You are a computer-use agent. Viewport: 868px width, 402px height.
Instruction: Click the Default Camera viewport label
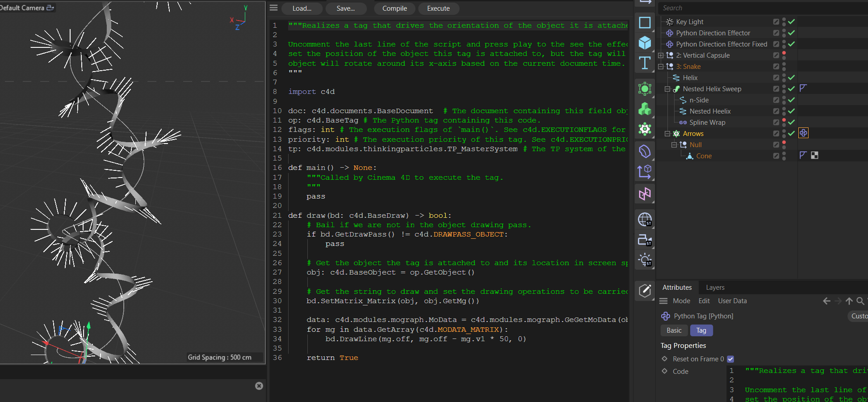[x=22, y=8]
